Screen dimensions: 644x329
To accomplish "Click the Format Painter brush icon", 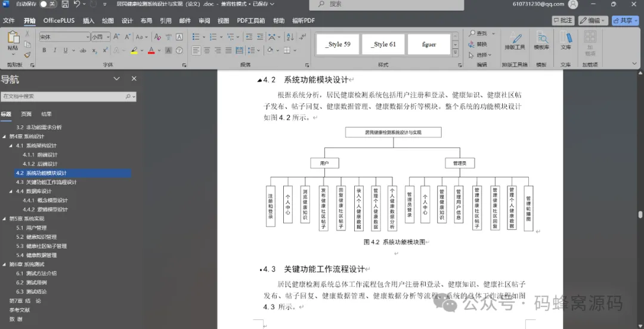I will [x=27, y=55].
